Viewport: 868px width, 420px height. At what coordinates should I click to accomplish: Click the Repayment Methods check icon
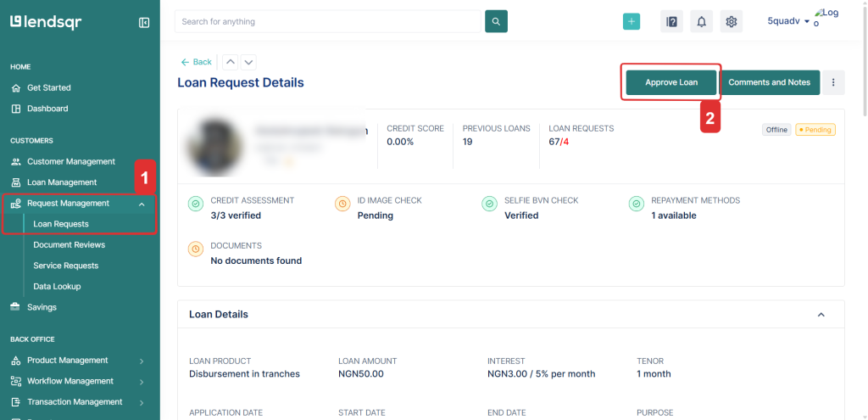pyautogui.click(x=637, y=204)
